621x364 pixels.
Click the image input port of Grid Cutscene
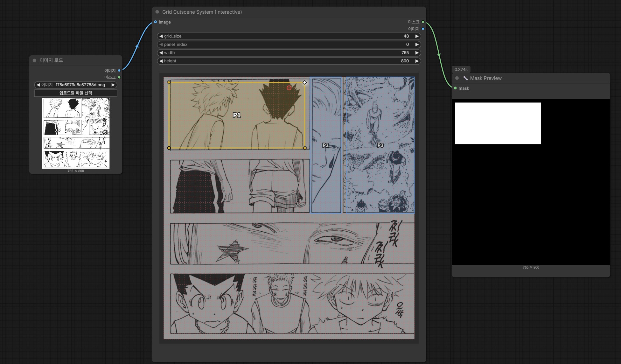click(x=155, y=22)
